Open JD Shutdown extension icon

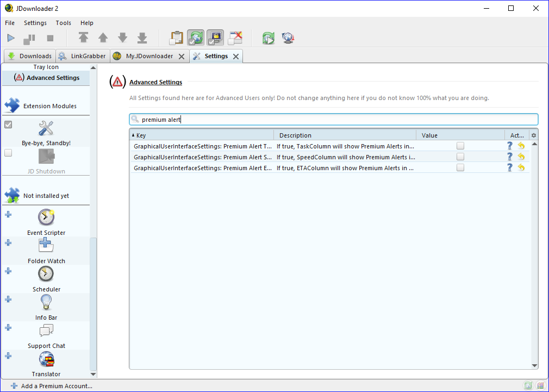(46, 156)
